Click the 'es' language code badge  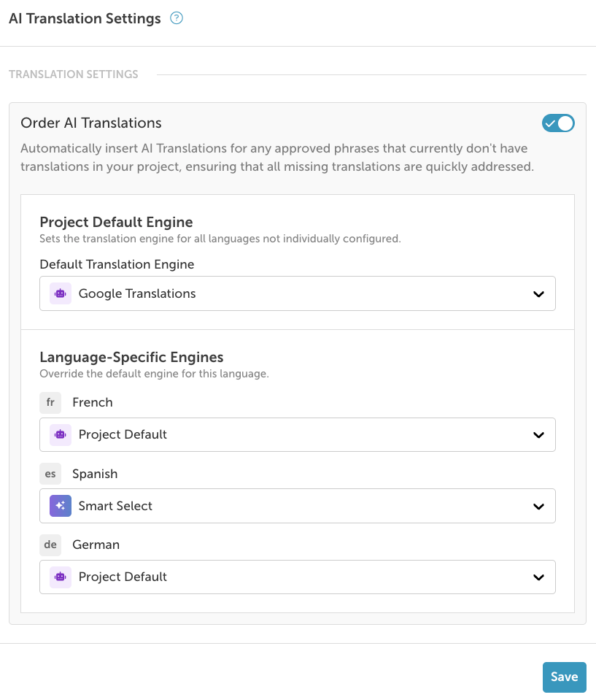click(50, 474)
